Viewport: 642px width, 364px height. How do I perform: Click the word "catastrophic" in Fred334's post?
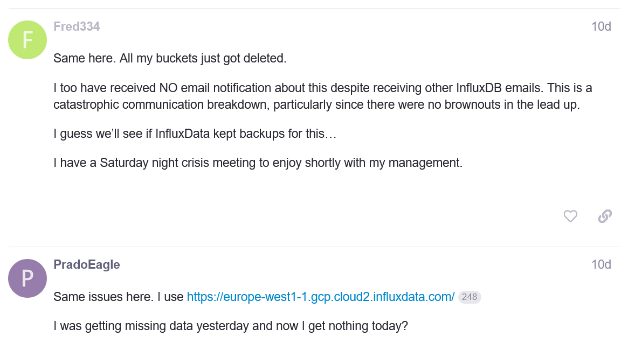89,104
